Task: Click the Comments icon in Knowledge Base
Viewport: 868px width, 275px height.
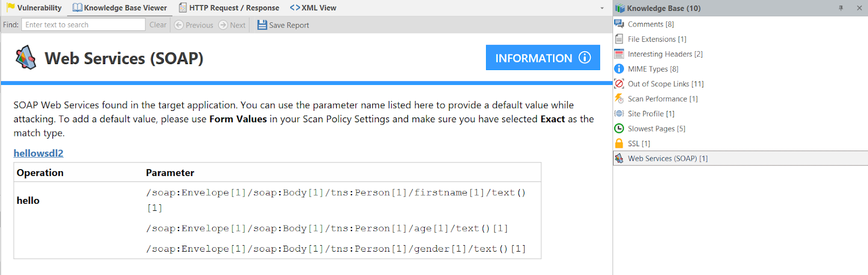Action: pos(619,24)
